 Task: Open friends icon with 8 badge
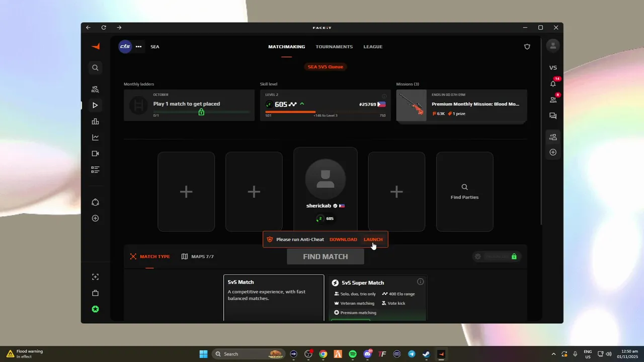click(x=553, y=99)
